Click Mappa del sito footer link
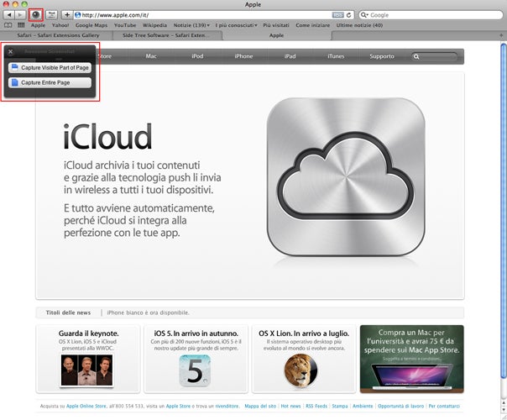The image size is (507, 420). 260,407
